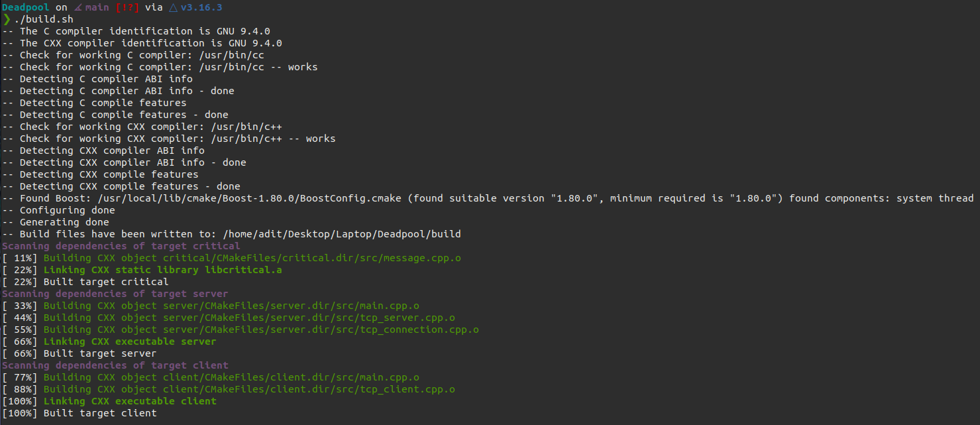Click the [ 55%] progress indicator

[x=20, y=330]
